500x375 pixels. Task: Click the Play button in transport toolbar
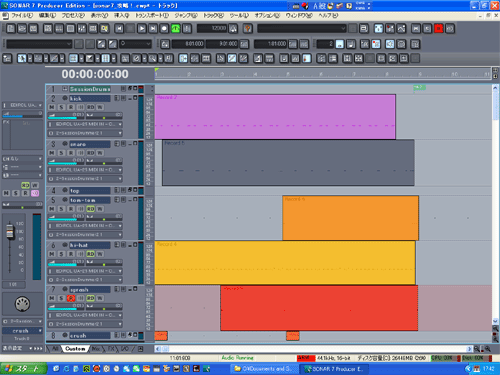(x=142, y=29)
